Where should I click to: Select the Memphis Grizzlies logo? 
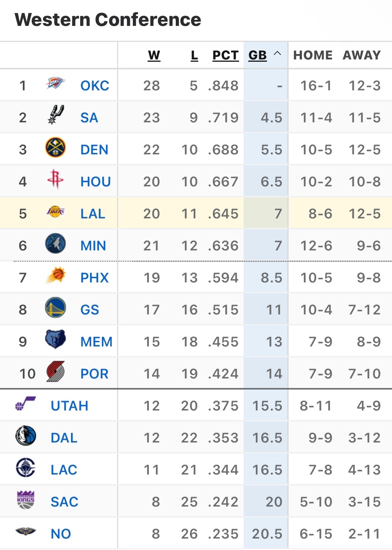[x=55, y=339]
